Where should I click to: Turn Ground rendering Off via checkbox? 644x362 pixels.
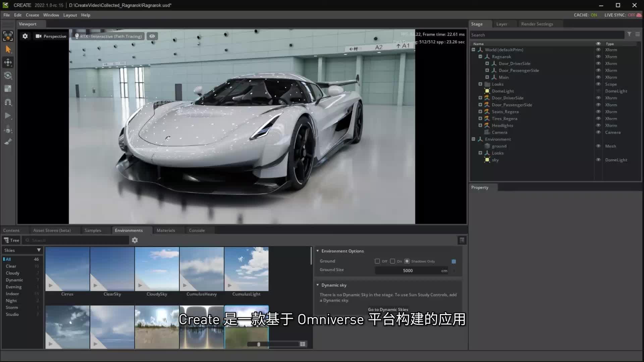coord(377,261)
